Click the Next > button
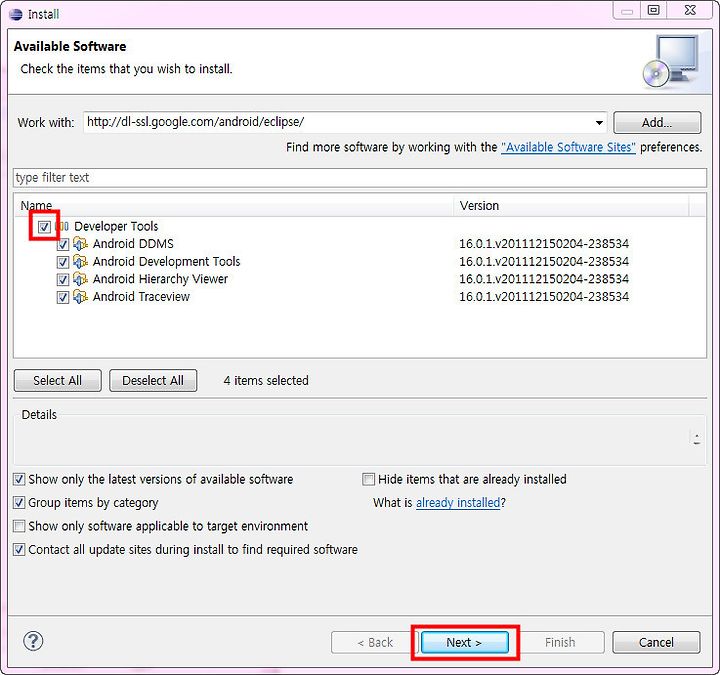 [464, 642]
